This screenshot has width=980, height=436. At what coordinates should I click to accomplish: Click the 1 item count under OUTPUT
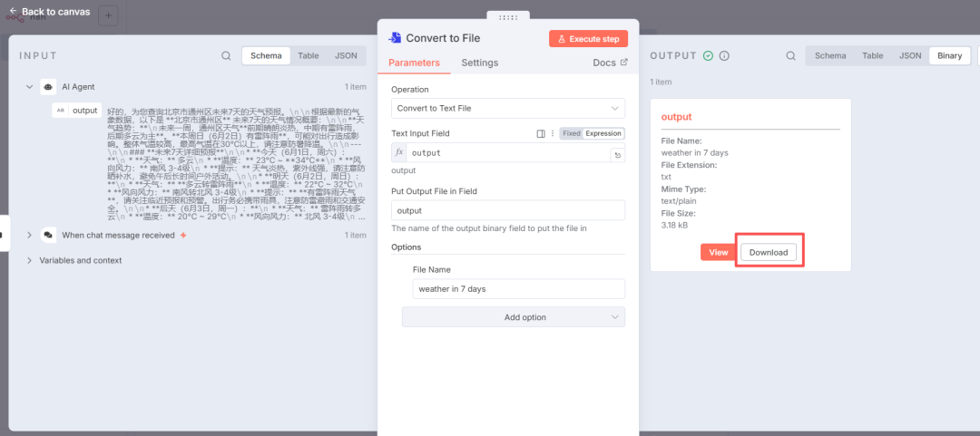(661, 82)
